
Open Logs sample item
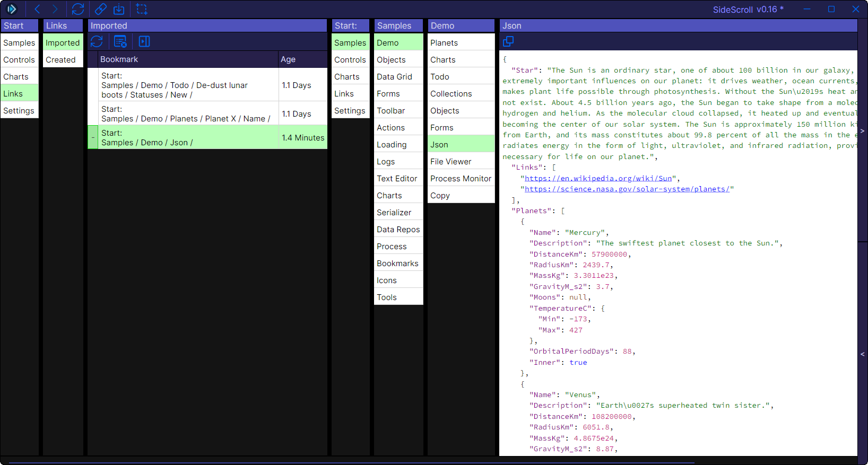(398, 162)
